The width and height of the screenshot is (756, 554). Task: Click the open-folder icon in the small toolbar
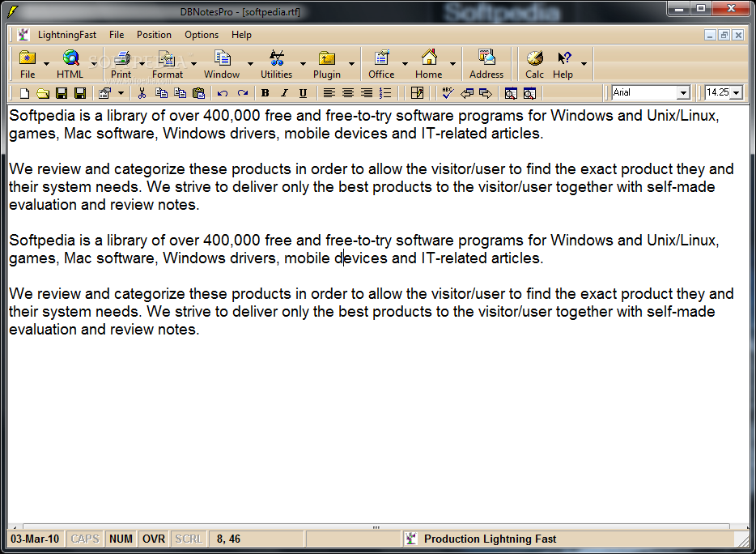click(x=43, y=93)
